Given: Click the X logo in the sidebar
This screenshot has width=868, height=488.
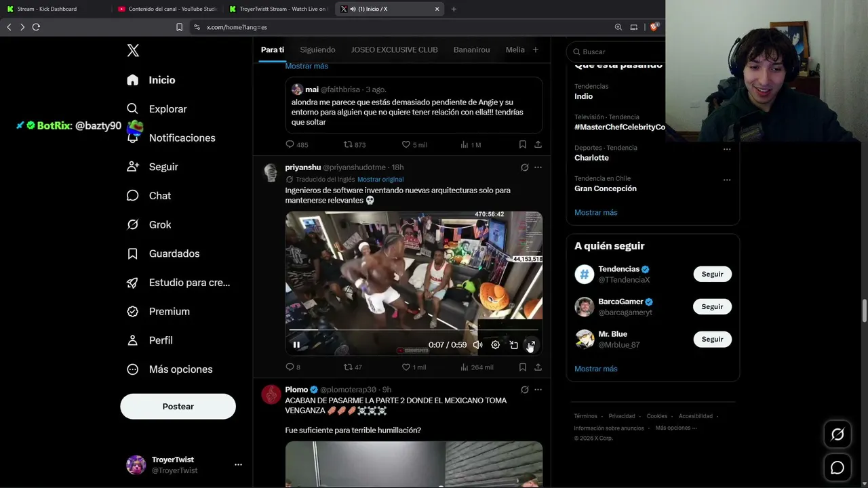Looking at the screenshot, I should click(133, 50).
